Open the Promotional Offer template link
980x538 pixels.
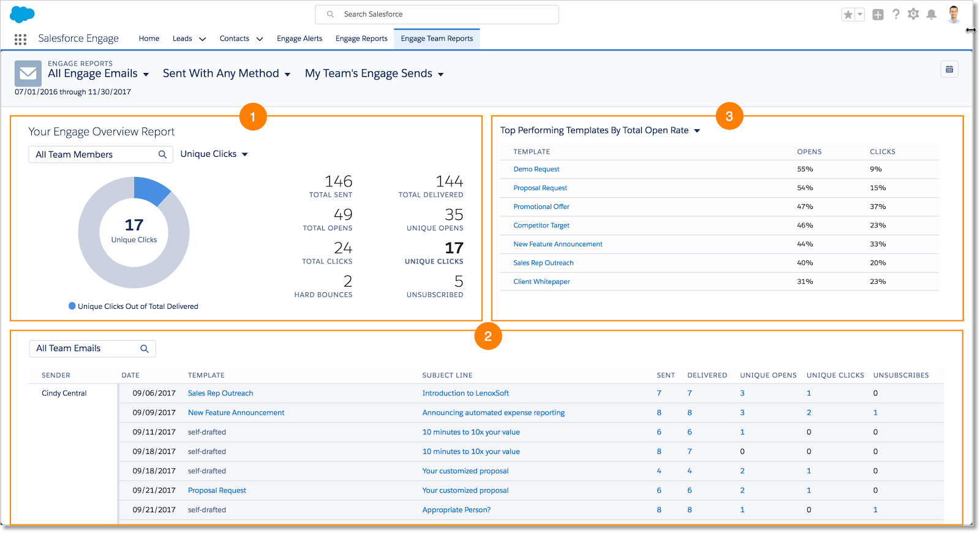pos(541,206)
